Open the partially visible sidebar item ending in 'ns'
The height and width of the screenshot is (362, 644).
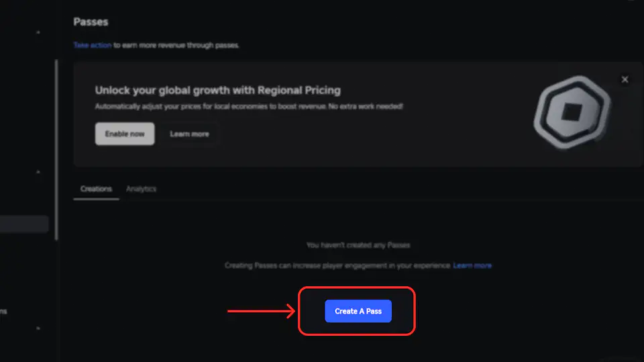pyautogui.click(x=3, y=312)
